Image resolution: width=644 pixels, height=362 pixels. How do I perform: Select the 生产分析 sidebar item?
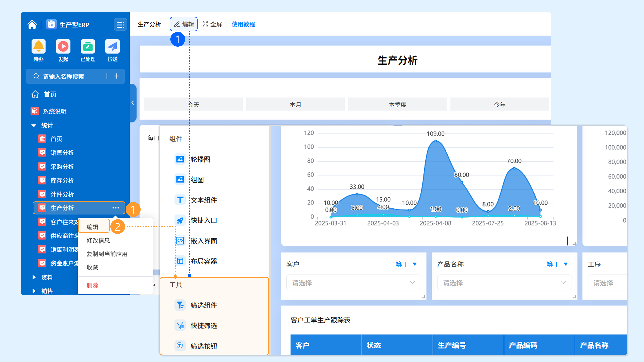tap(79, 208)
